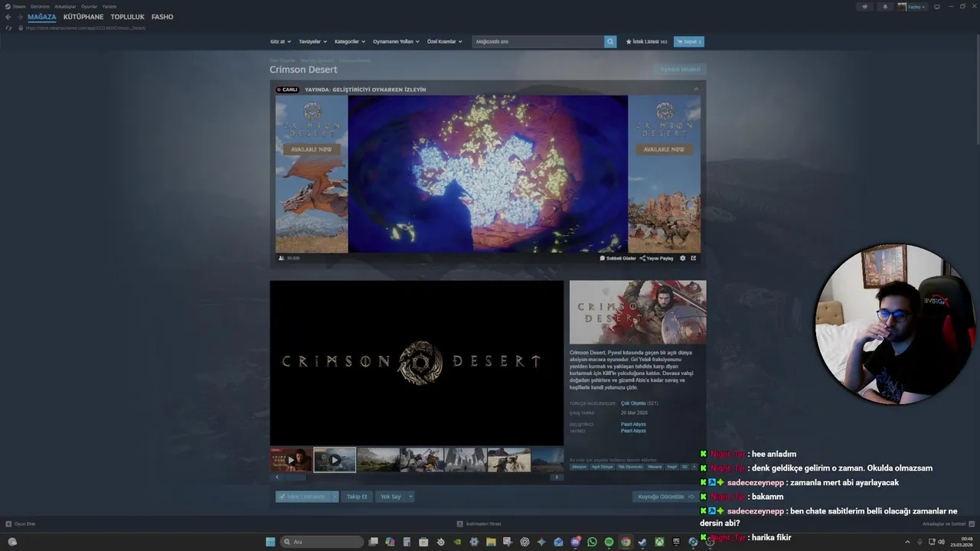Open Big Picture mode monitor icon
Image resolution: width=980 pixels, height=551 pixels.
[936, 6]
